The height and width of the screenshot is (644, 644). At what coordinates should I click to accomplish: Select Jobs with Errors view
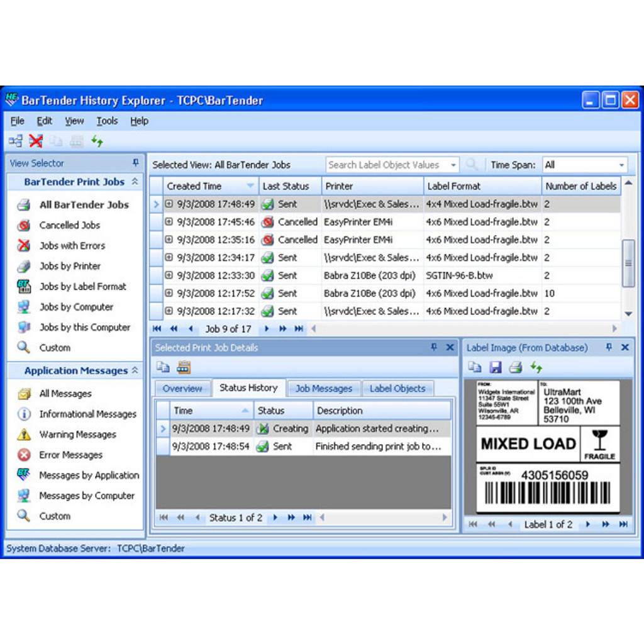(72, 246)
